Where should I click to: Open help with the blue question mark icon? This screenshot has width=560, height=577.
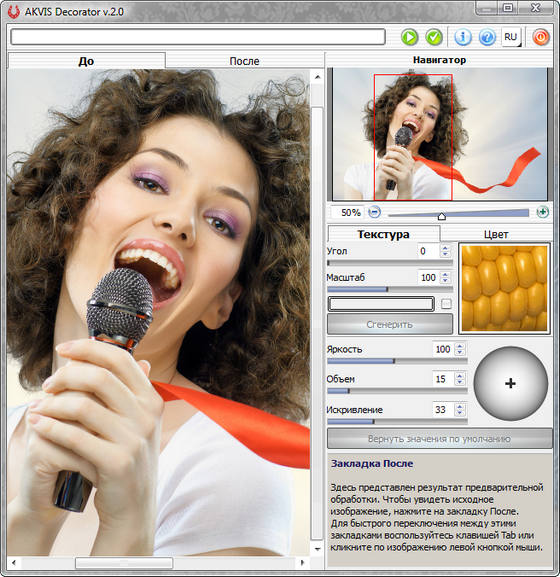[x=487, y=37]
